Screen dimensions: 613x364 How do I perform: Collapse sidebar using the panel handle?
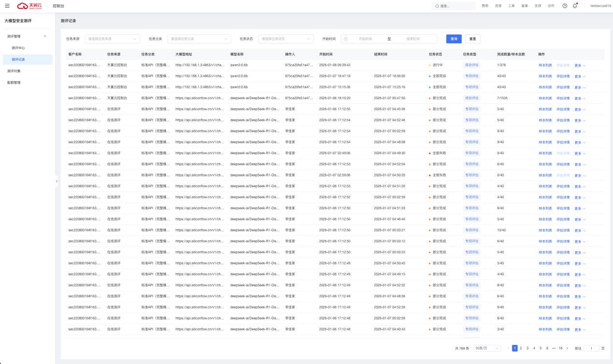[57, 181]
